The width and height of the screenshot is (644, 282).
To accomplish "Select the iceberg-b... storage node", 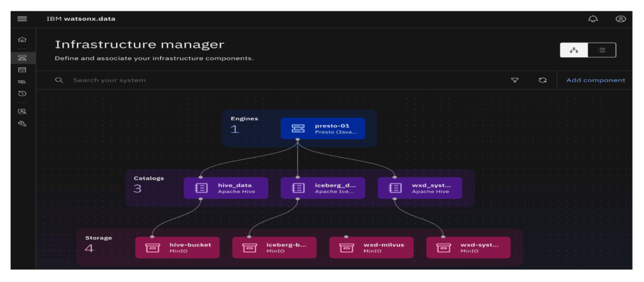I will (274, 247).
